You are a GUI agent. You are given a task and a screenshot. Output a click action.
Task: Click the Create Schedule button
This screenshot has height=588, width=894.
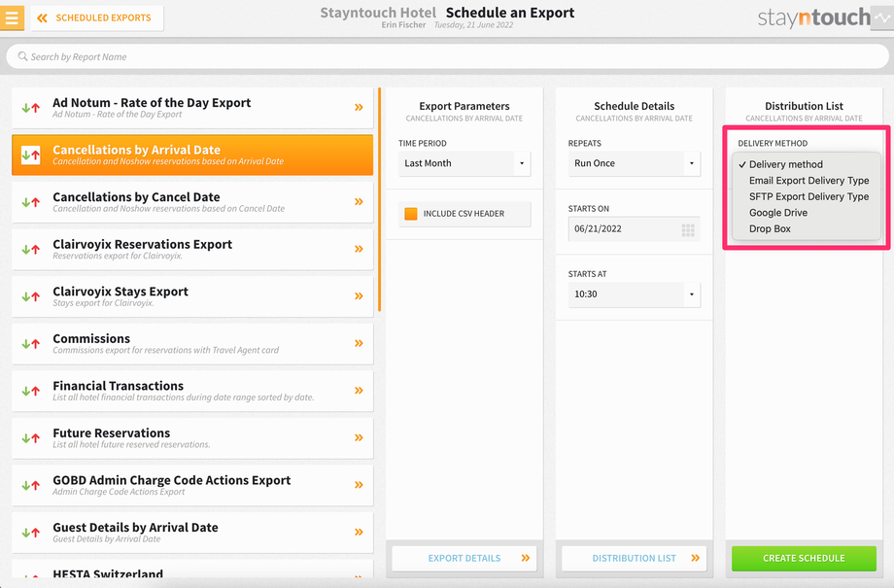(x=804, y=558)
